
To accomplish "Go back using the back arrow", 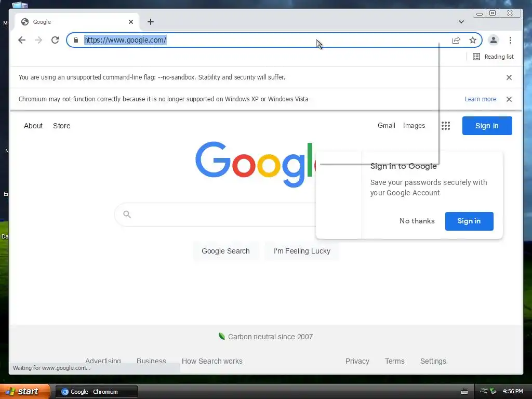I will coord(22,40).
